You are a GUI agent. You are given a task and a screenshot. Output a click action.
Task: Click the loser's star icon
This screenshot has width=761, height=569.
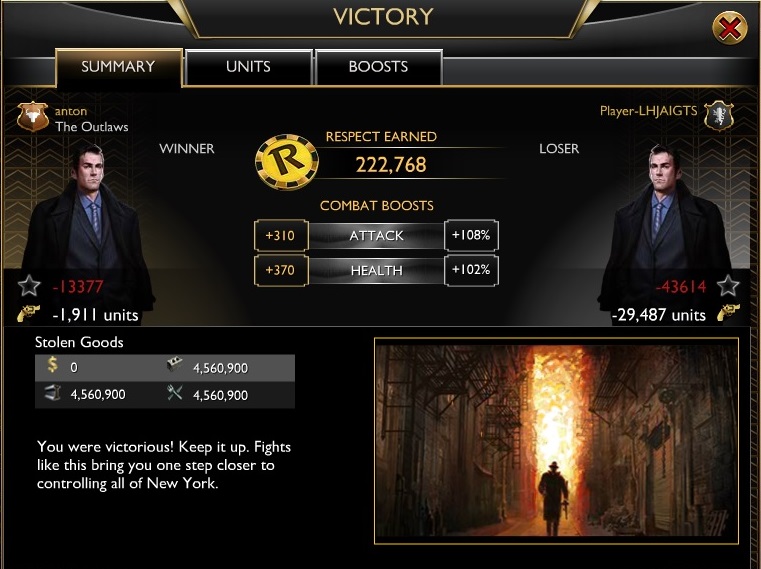(x=728, y=285)
